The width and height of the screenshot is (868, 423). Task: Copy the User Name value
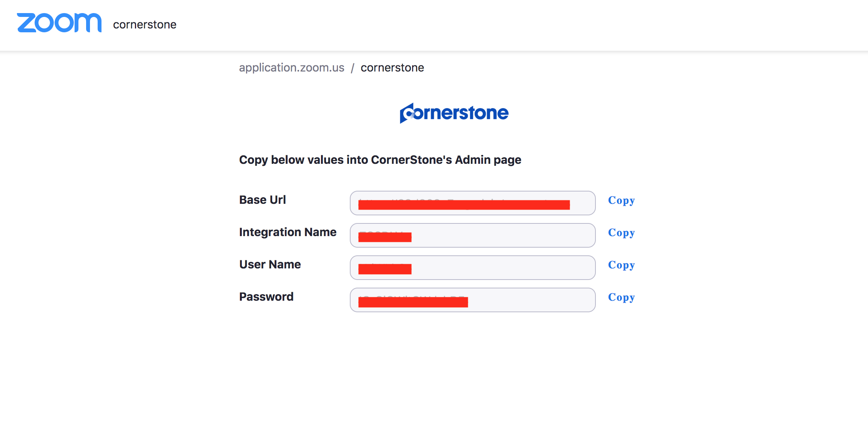pos(621,265)
